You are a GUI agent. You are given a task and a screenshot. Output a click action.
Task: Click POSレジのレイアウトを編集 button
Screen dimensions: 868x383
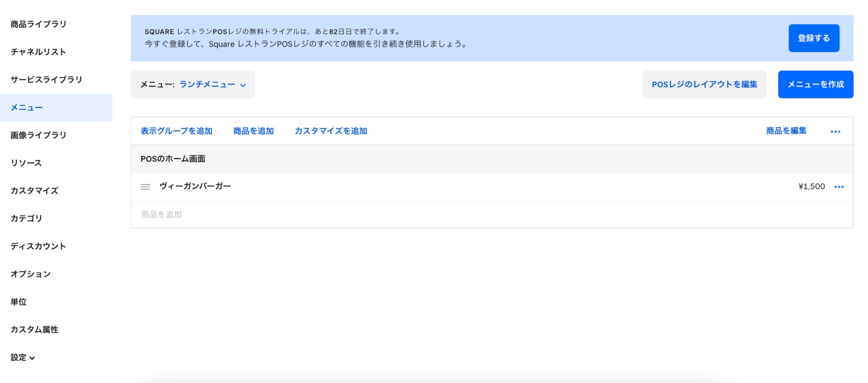[x=704, y=84]
